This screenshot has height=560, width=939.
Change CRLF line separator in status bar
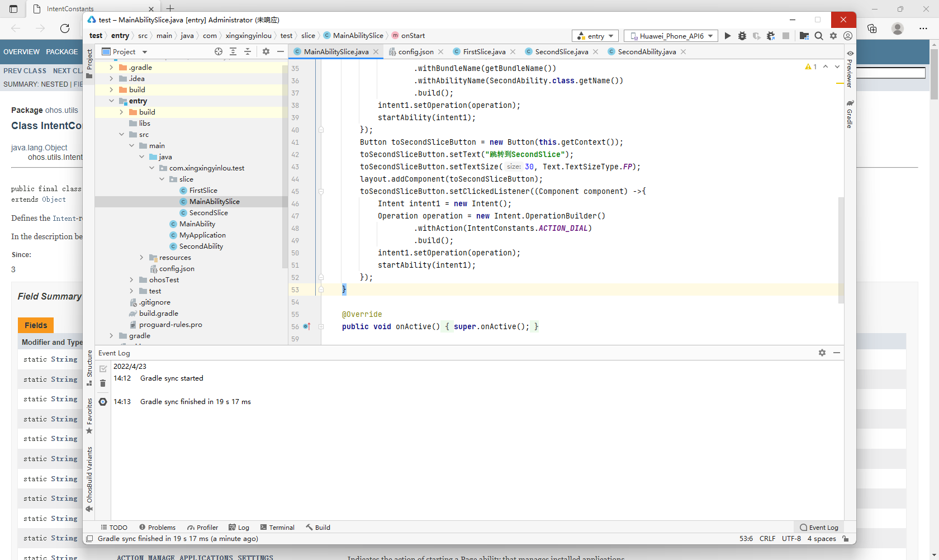767,539
